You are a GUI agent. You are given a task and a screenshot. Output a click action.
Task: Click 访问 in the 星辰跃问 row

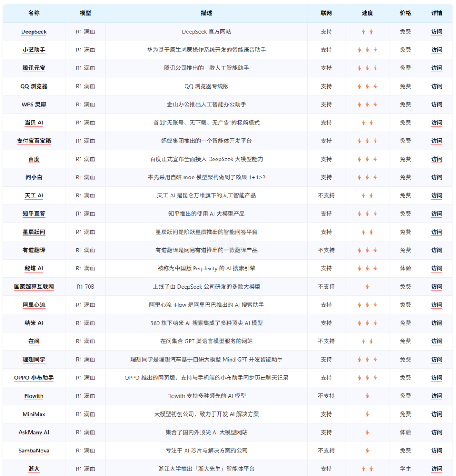(437, 232)
